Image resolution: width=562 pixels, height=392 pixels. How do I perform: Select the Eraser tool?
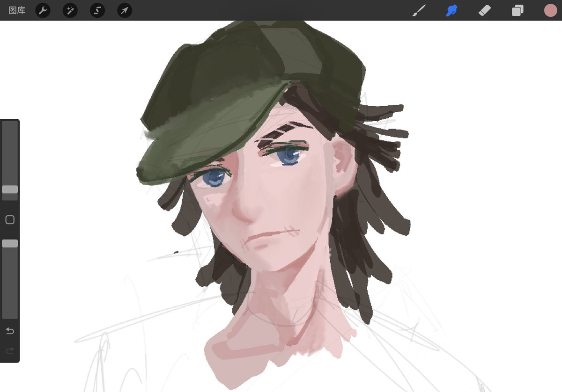[x=485, y=10]
